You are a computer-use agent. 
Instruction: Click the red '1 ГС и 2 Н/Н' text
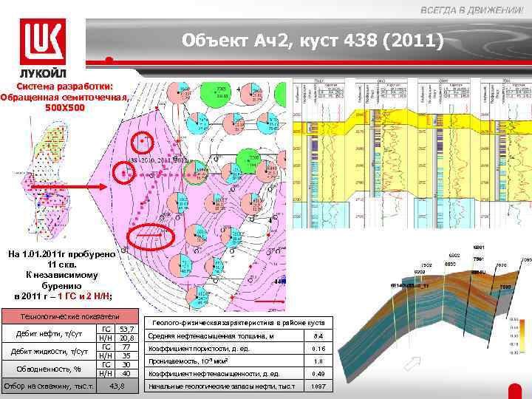coord(84,296)
